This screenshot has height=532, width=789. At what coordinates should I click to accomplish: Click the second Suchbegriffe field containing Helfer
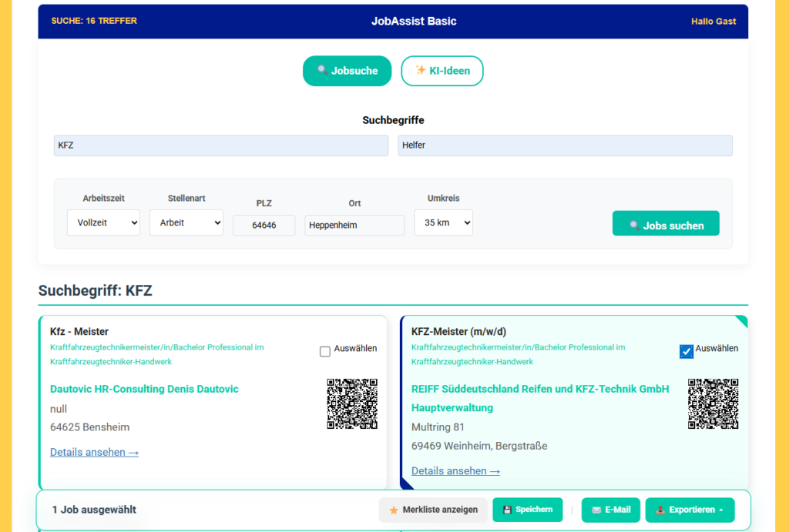point(565,146)
